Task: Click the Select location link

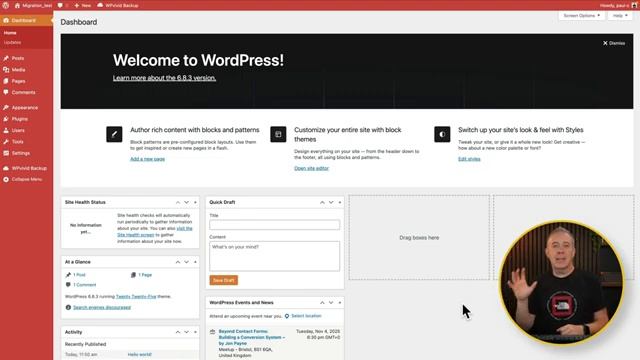Action: pos(306,316)
